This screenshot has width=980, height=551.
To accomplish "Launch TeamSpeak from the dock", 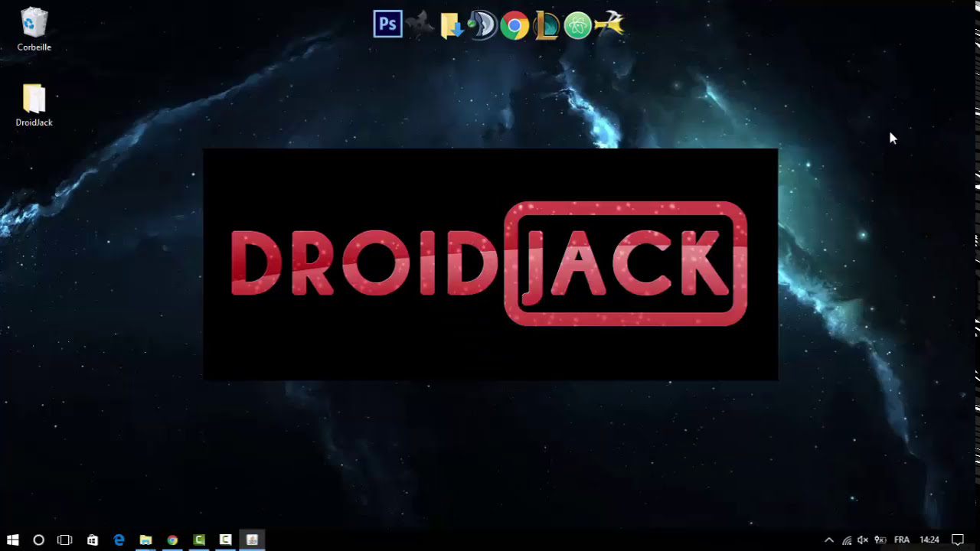I will tap(483, 25).
